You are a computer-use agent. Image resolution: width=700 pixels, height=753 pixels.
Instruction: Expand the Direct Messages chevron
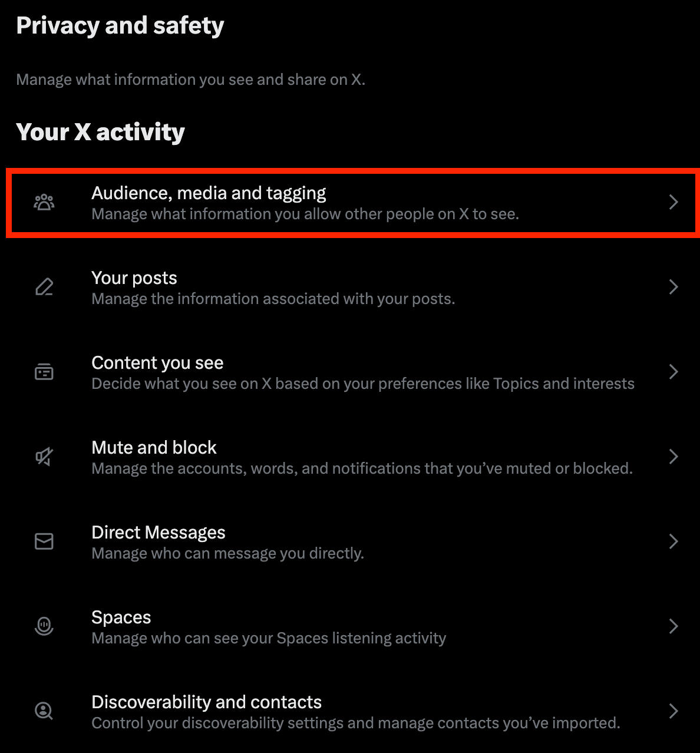[673, 541]
